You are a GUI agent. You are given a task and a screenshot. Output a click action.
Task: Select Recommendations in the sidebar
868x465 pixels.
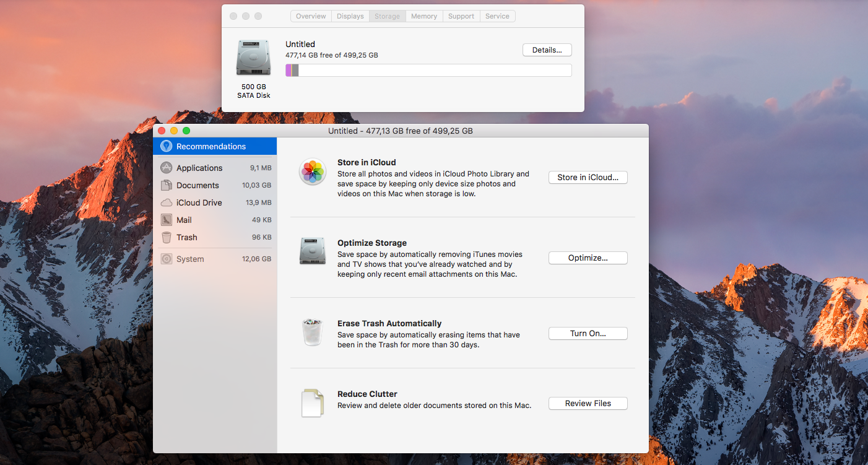point(215,146)
